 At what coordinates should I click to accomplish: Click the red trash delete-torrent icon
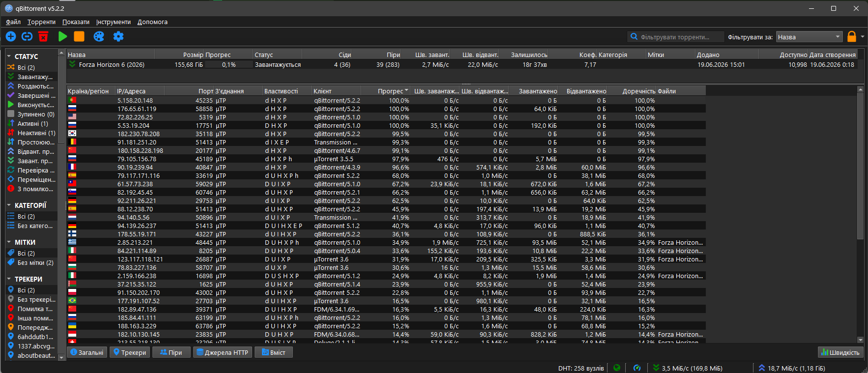tap(43, 36)
